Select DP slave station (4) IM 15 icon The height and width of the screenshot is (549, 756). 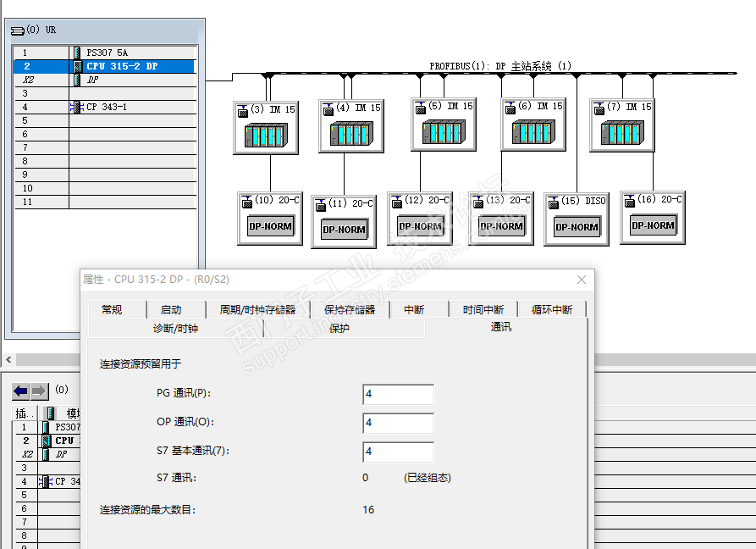point(351,126)
